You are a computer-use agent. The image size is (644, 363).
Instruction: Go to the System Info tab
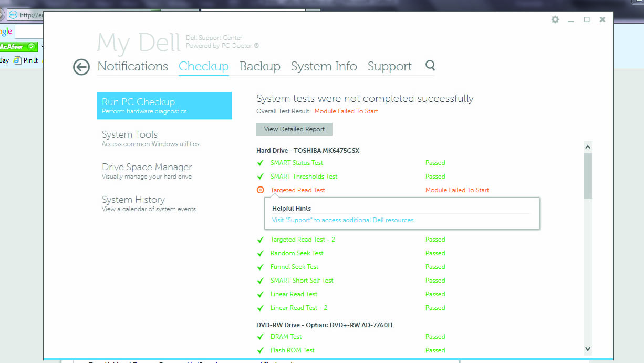coord(324,66)
